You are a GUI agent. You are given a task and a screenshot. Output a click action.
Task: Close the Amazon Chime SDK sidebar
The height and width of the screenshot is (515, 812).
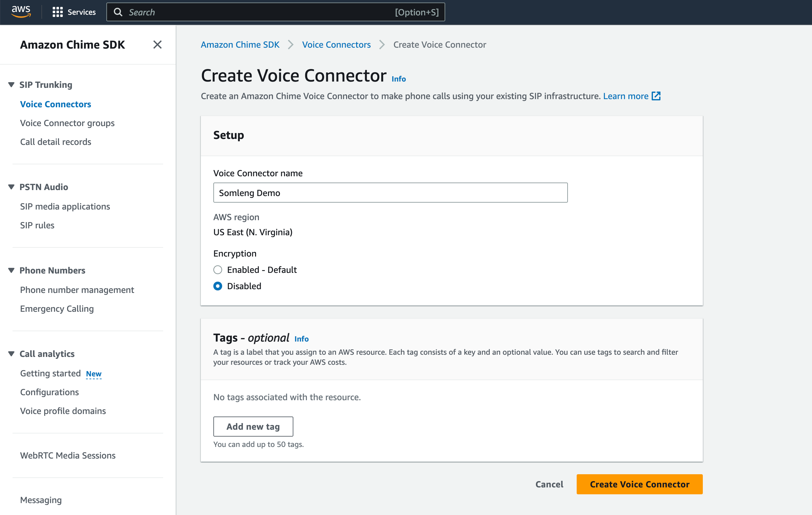click(158, 45)
